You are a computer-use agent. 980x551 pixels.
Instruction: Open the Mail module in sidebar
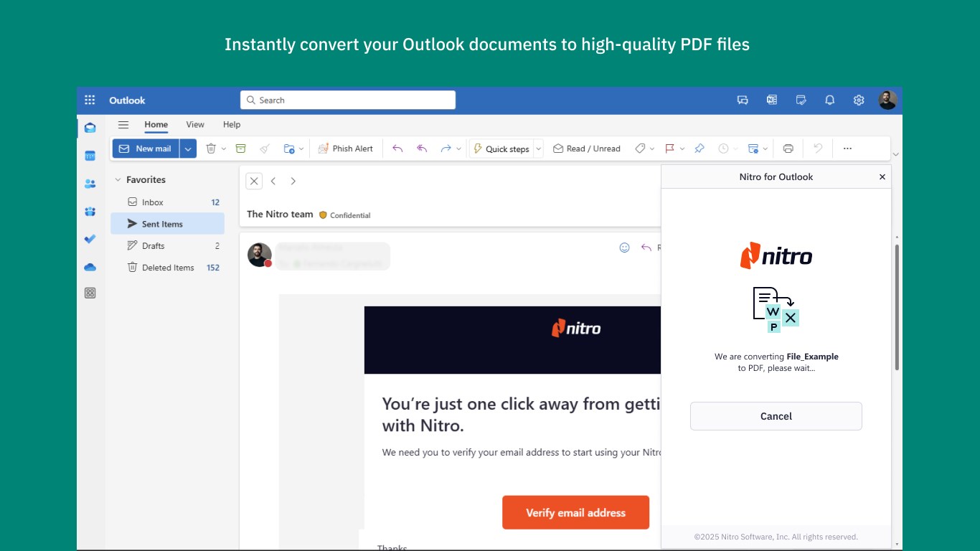point(90,128)
